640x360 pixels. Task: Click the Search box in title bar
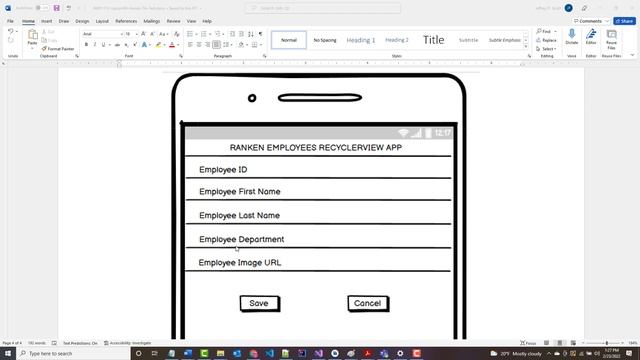pyautogui.click(x=322, y=8)
